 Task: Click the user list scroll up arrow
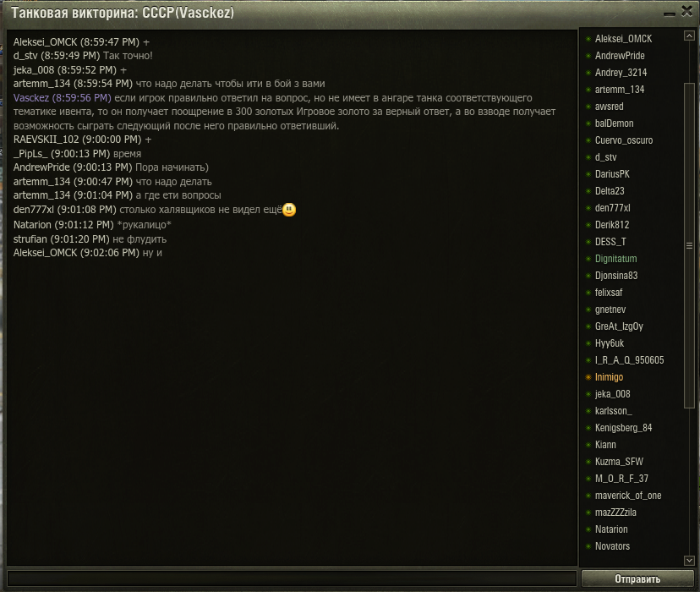pyautogui.click(x=689, y=36)
